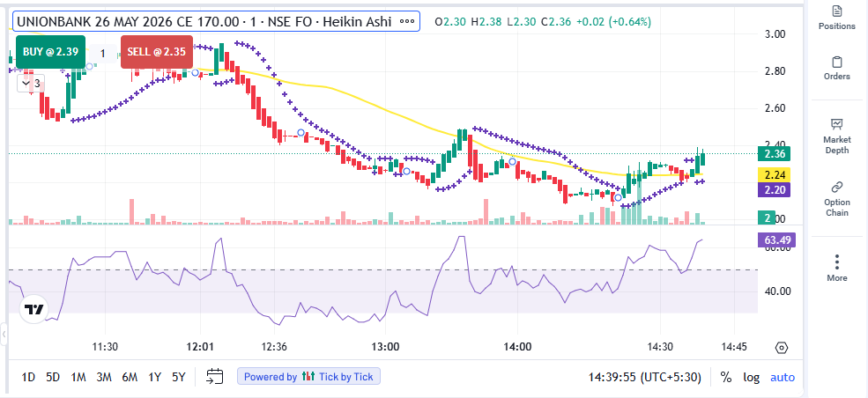Click the RSI value label 63.49

776,240
